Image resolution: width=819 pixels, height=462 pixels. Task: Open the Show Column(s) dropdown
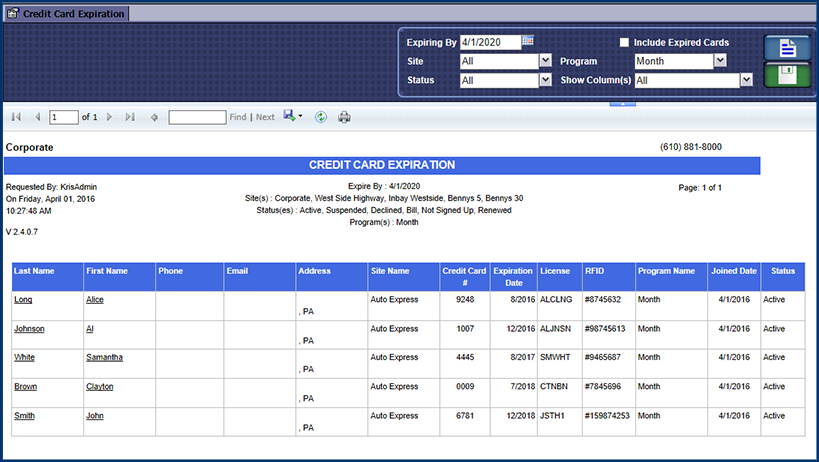pyautogui.click(x=746, y=80)
